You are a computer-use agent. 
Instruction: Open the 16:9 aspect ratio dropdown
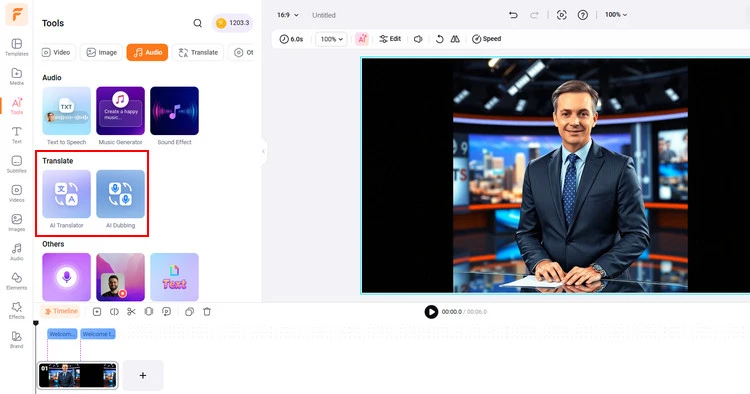point(288,15)
